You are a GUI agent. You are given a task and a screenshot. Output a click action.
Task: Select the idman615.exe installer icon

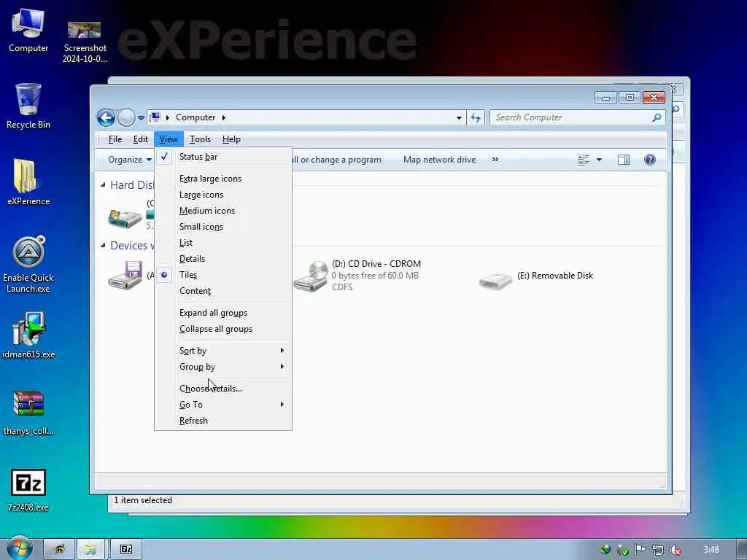pyautogui.click(x=28, y=335)
